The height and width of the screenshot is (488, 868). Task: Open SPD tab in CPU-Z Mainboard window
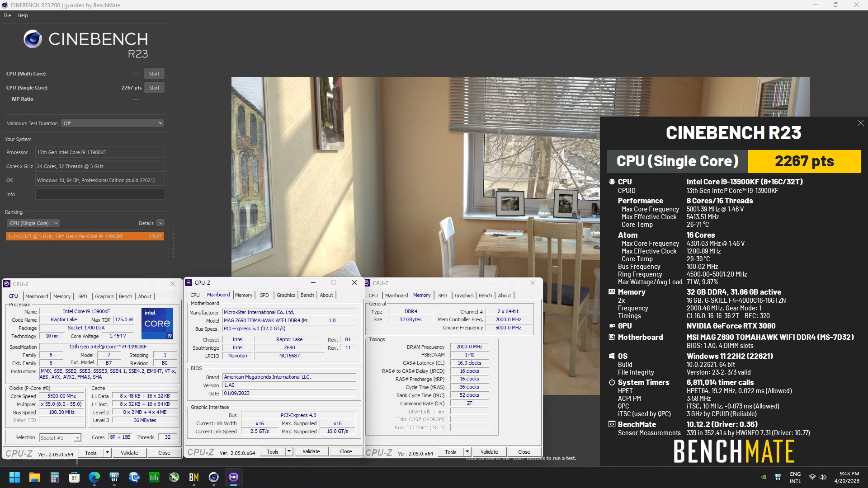click(x=264, y=295)
